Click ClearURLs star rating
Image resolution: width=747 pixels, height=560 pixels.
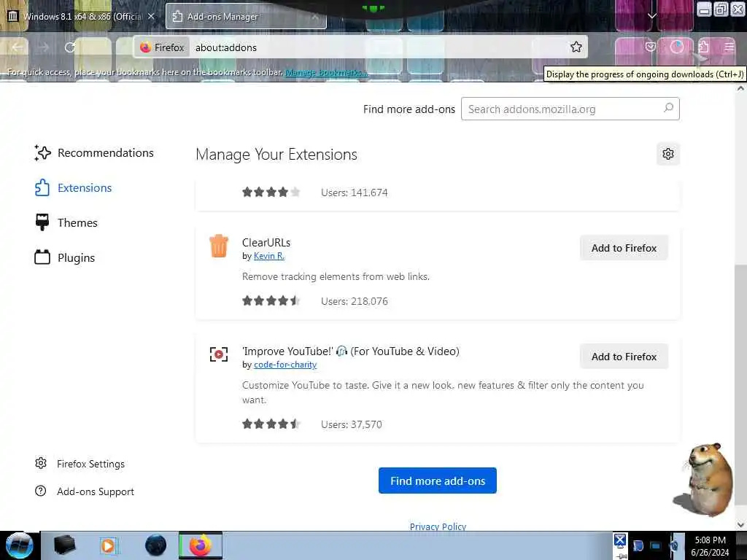point(271,301)
